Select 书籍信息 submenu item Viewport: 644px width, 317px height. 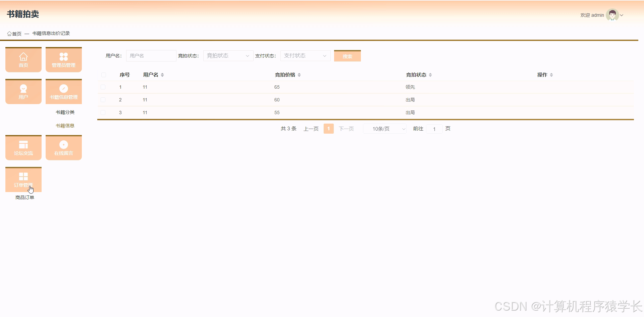65,126
